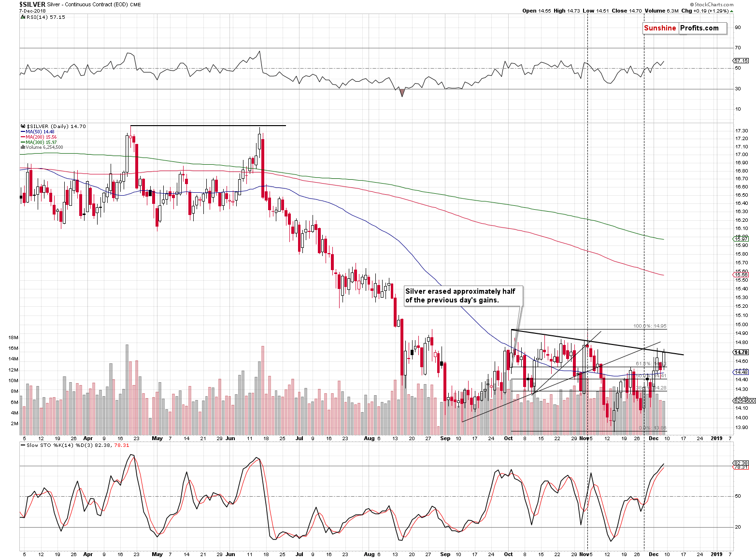Click the 78.31 stochastic %D value tag
756x559 pixels.
tap(741, 467)
